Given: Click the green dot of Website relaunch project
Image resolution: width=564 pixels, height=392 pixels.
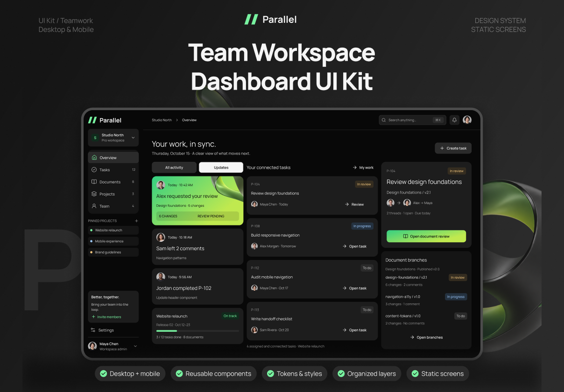Looking at the screenshot, I should [x=92, y=230].
